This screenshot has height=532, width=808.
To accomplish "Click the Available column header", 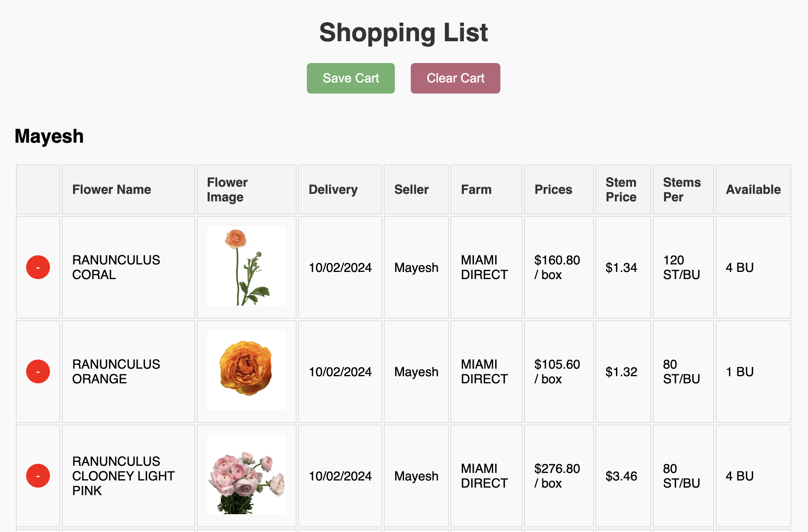I will pyautogui.click(x=753, y=189).
